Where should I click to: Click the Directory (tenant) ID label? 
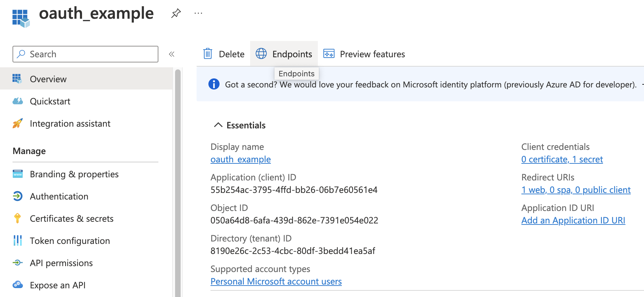tap(251, 238)
